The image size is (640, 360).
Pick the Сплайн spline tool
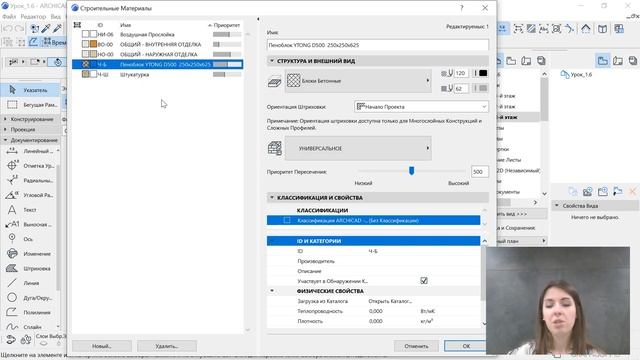pyautogui.click(x=31, y=327)
